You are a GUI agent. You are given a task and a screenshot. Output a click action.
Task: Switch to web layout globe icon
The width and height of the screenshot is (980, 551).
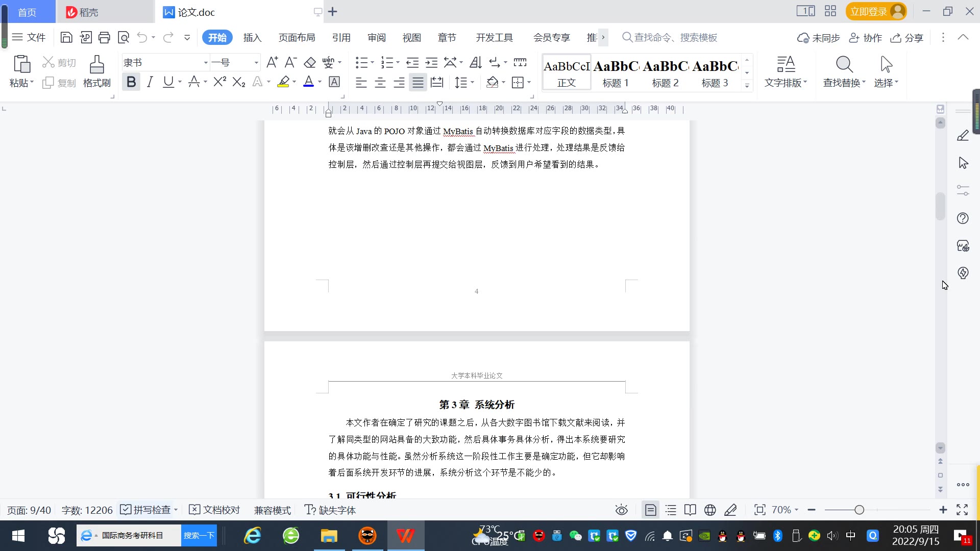click(710, 510)
